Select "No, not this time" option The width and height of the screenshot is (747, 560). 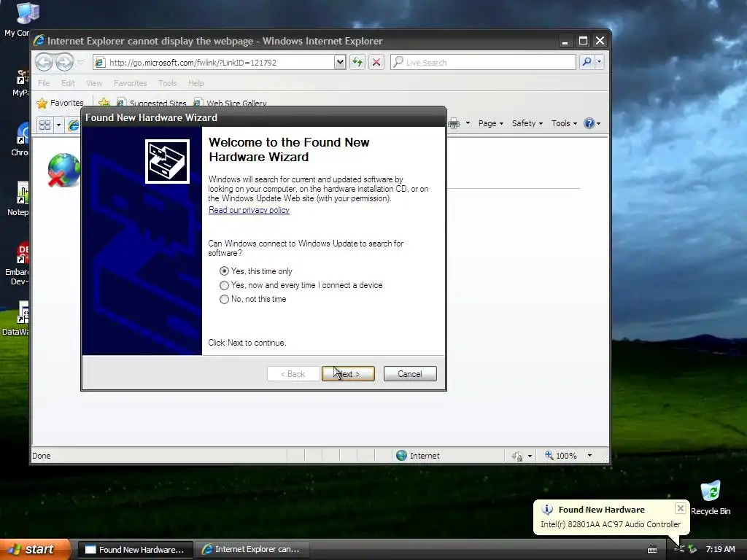click(253, 299)
